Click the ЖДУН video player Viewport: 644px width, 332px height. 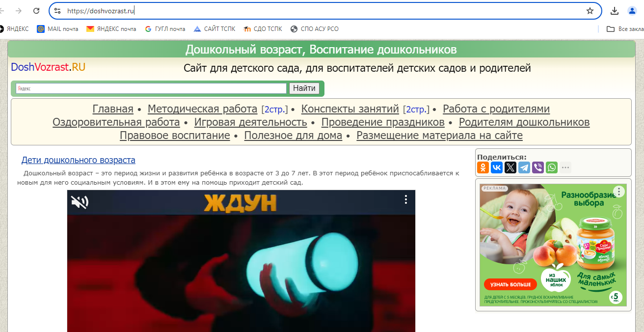(241, 261)
